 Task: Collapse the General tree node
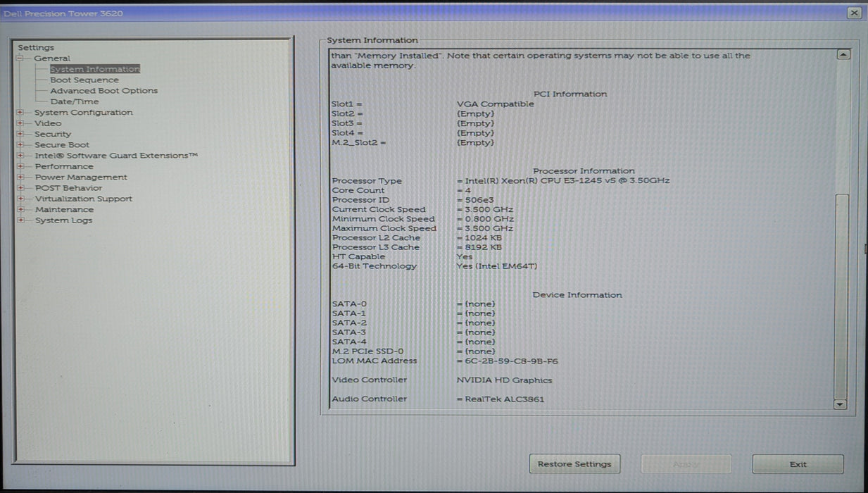pyautogui.click(x=20, y=58)
